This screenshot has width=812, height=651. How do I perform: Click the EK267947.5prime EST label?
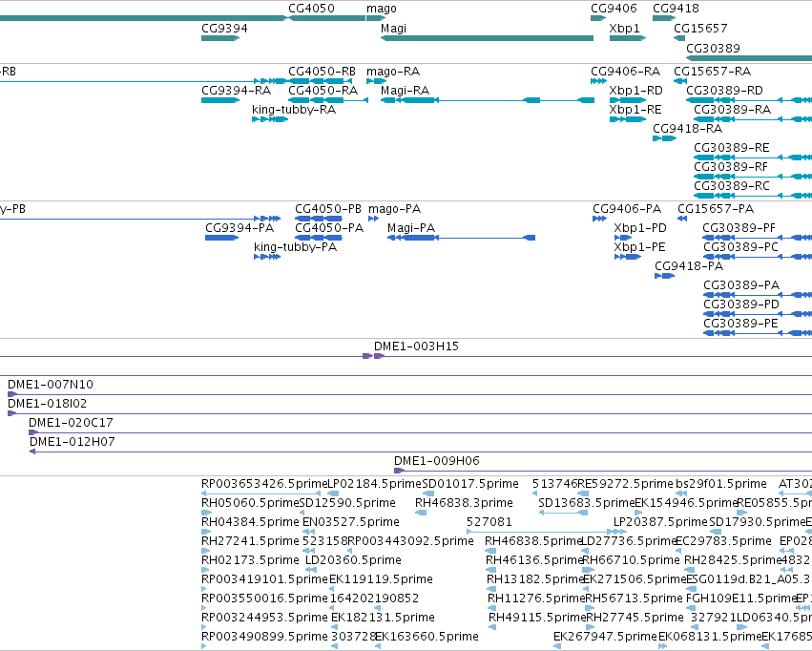coord(605,637)
